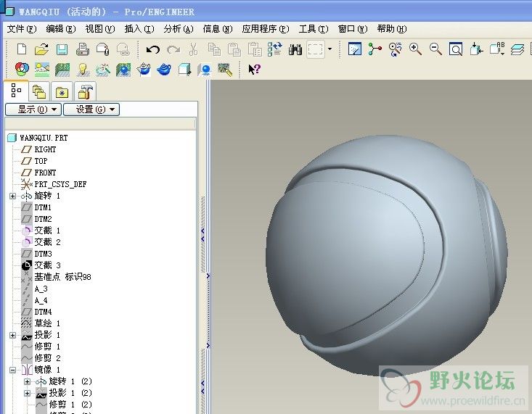Select DTM1 in the model tree

click(43, 207)
